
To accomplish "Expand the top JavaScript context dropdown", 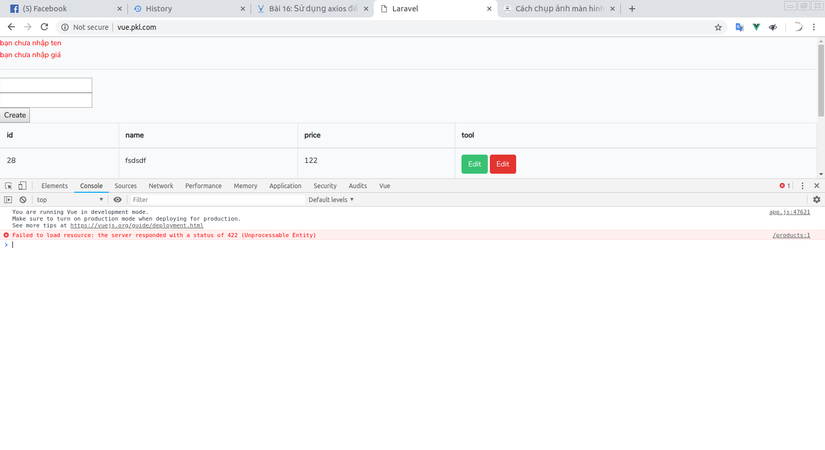I will tap(69, 199).
